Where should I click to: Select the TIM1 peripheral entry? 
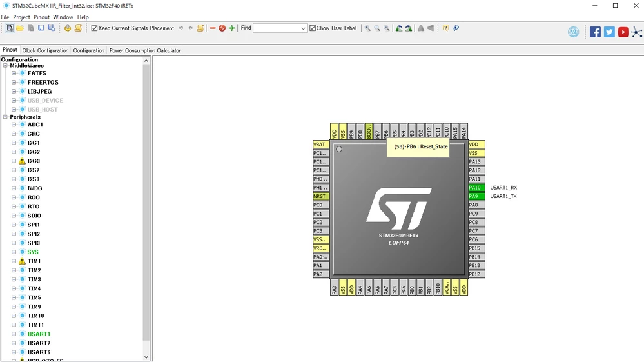click(34, 261)
